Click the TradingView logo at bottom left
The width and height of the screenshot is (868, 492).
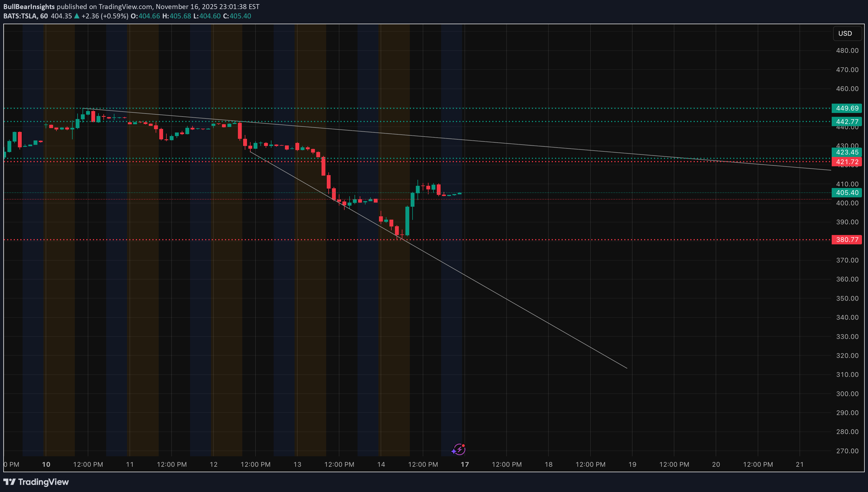tap(35, 482)
